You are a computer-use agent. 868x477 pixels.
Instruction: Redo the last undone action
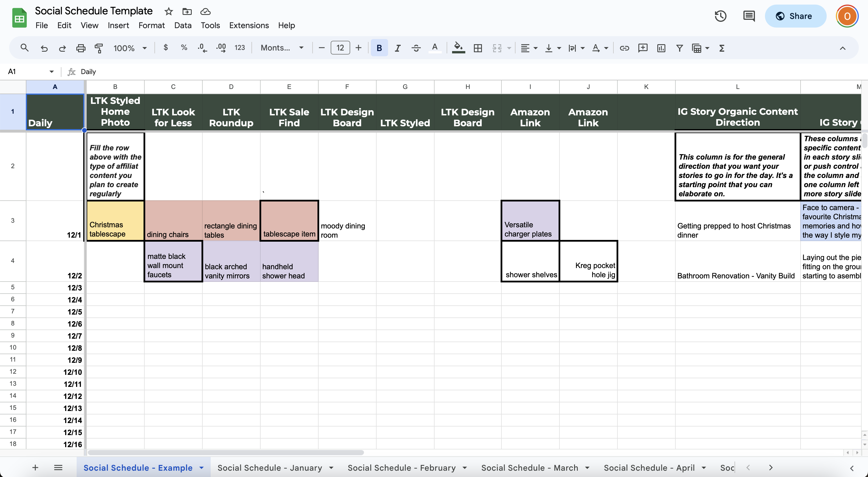(x=62, y=48)
